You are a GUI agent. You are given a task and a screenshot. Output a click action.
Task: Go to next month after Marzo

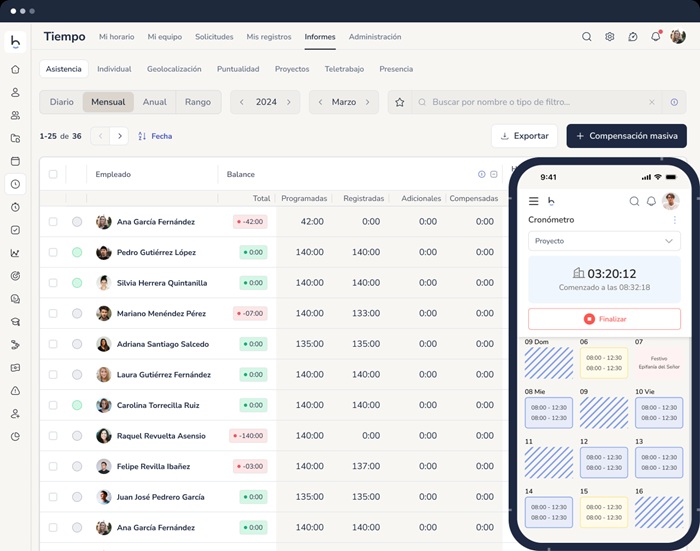coord(367,102)
